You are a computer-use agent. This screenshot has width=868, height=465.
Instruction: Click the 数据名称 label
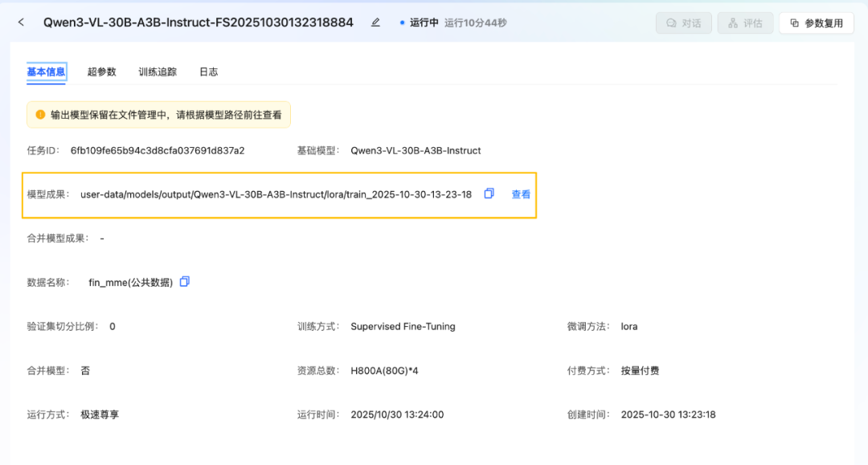pyautogui.click(x=48, y=282)
